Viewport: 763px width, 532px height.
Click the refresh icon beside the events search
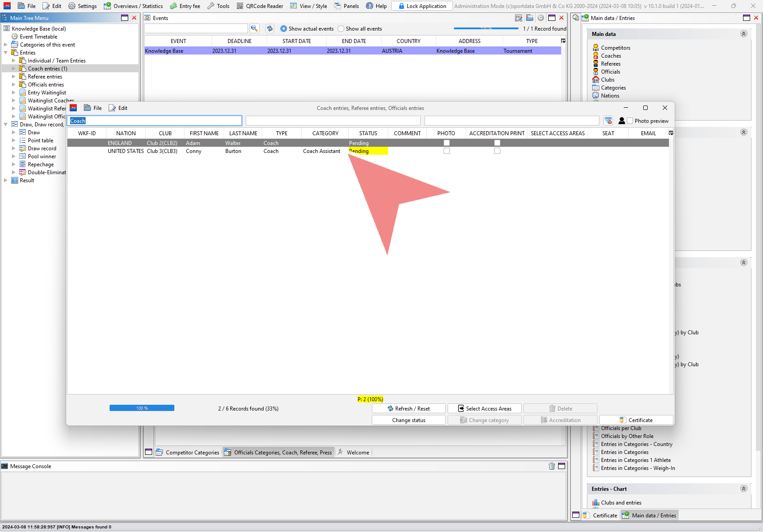[x=270, y=28]
